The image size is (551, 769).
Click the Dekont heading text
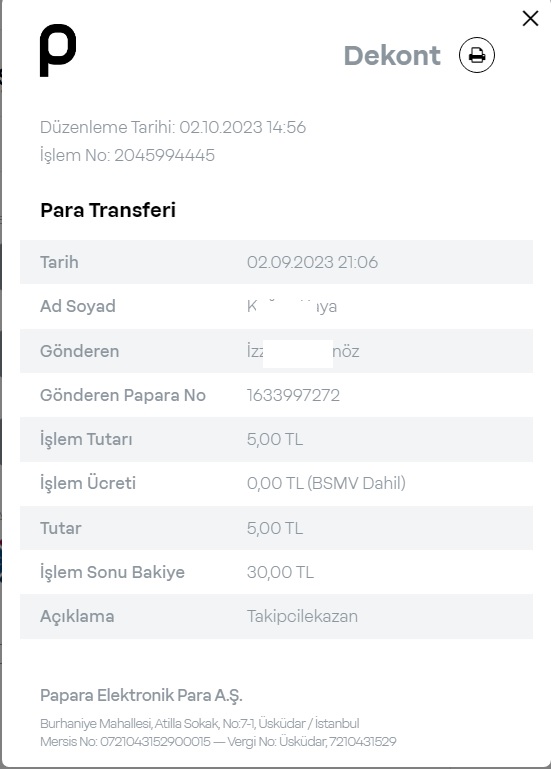tap(392, 55)
